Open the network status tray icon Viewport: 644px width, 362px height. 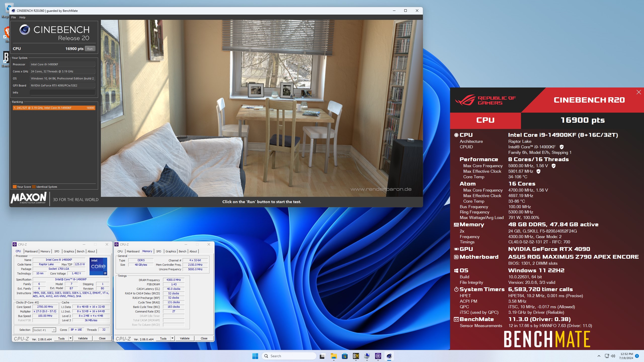click(607, 356)
